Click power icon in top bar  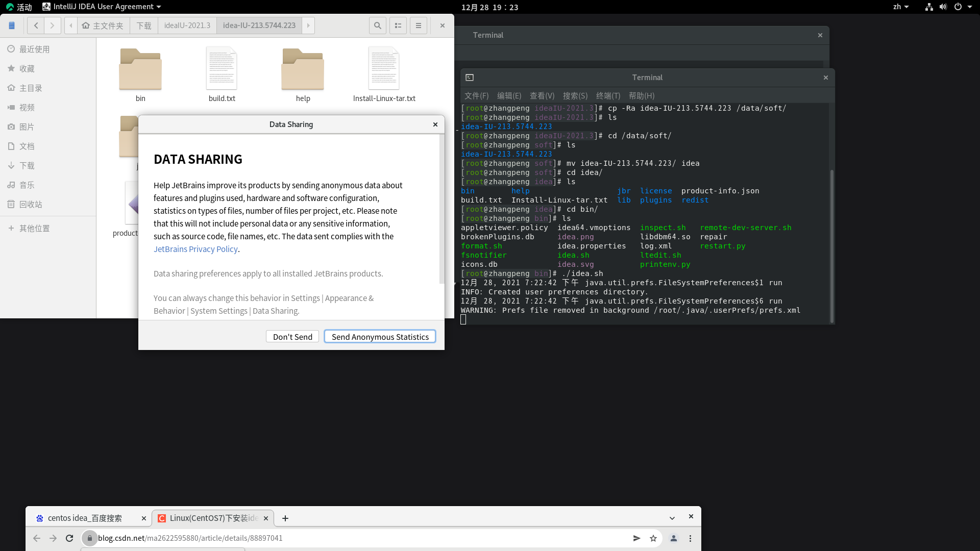tap(958, 7)
